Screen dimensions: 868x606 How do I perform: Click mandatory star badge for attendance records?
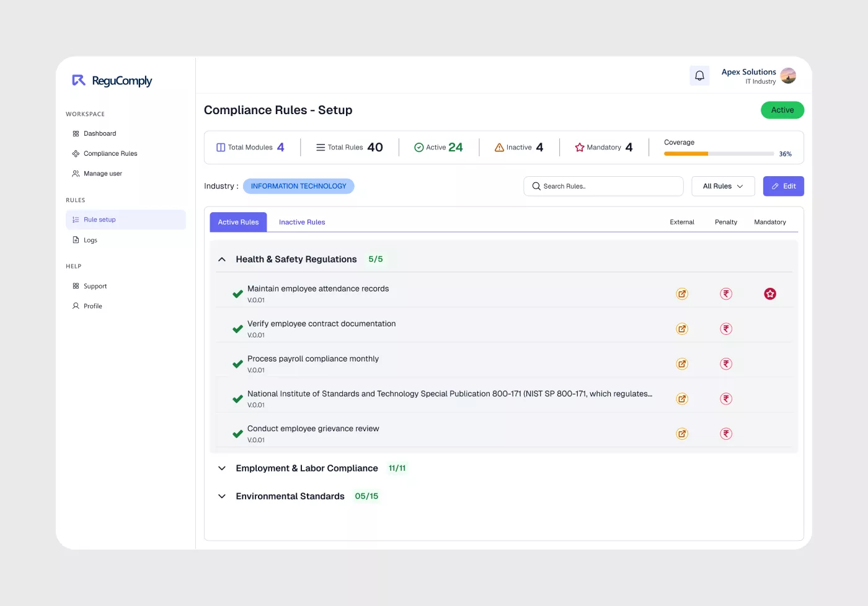(x=770, y=294)
